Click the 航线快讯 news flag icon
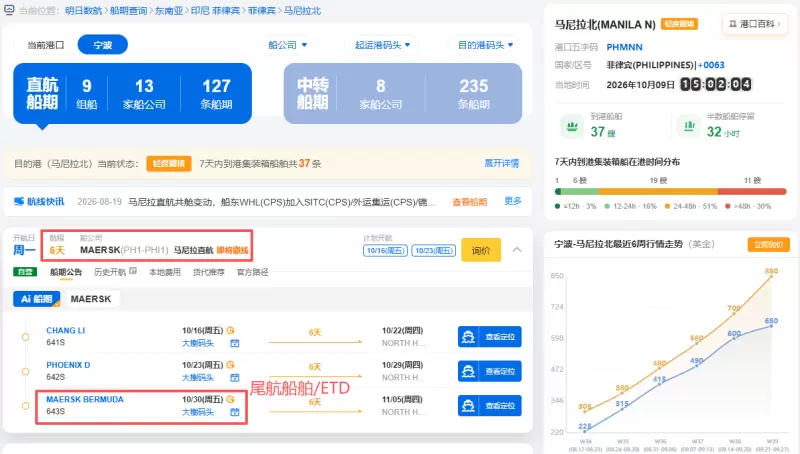Image resolution: width=800 pixels, height=454 pixels. click(x=19, y=201)
